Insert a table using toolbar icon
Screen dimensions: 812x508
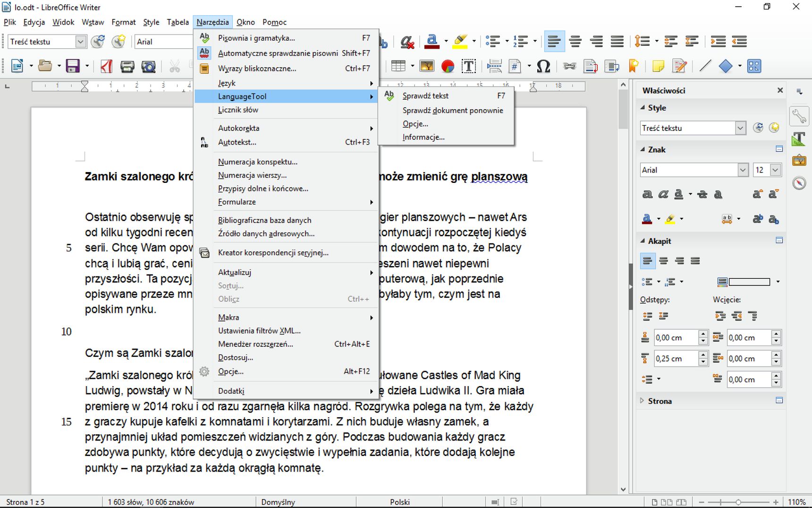pos(398,66)
